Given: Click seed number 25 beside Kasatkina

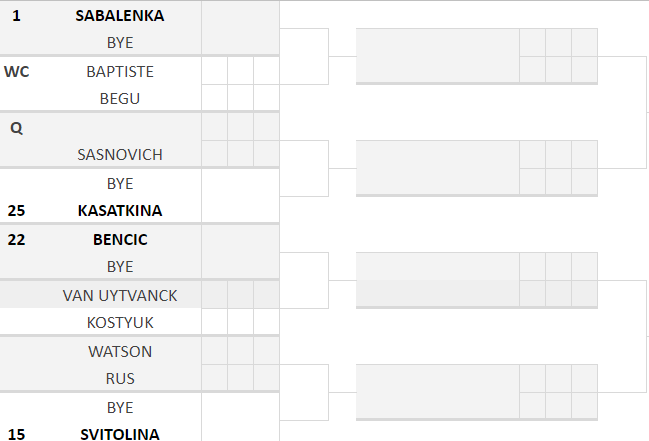Looking at the screenshot, I should tap(16, 211).
